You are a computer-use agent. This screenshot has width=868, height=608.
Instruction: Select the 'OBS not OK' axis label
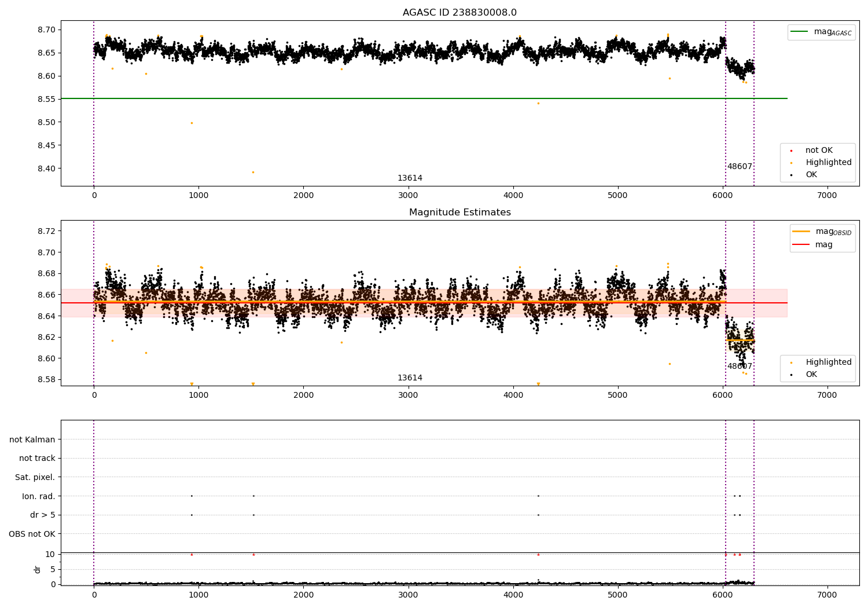pos(32,534)
